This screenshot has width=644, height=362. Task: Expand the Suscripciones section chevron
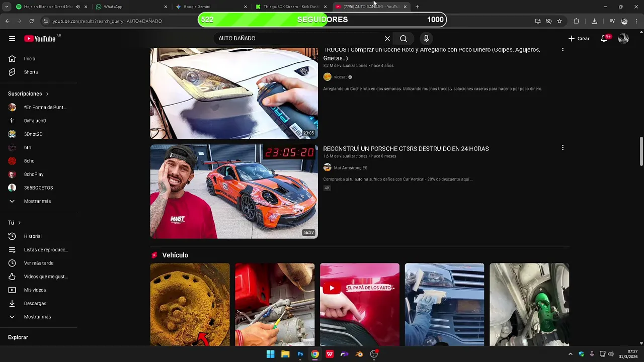click(x=47, y=94)
